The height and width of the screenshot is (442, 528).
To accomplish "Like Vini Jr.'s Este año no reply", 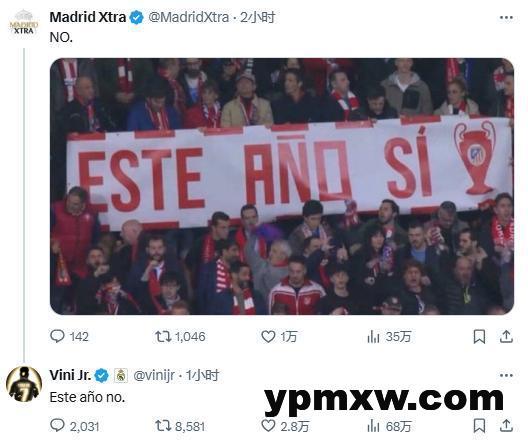I will point(285,426).
